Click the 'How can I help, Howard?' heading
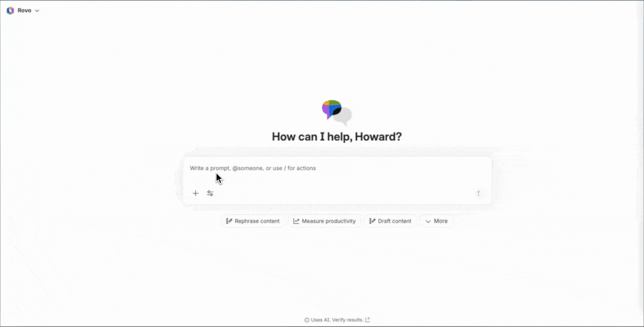 [337, 136]
